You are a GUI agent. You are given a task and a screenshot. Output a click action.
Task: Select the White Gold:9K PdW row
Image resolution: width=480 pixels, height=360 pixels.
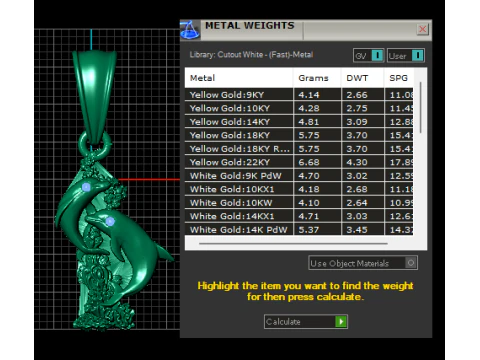tap(299, 176)
